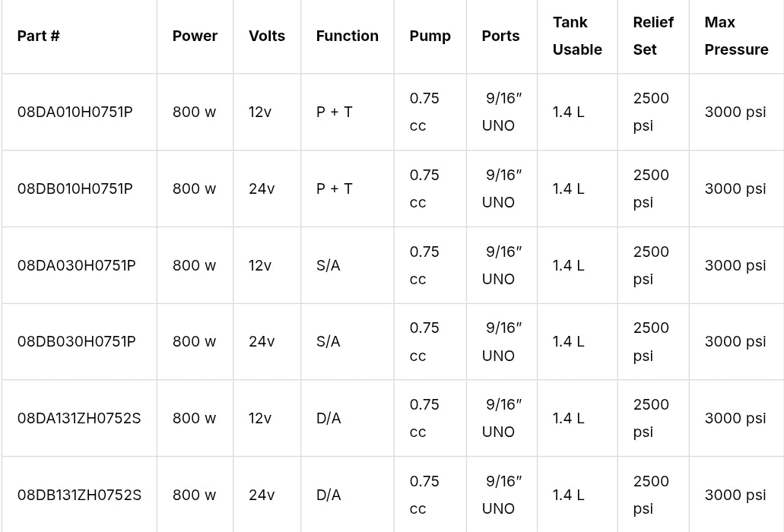This screenshot has height=532, width=784.
Task: Click the Max Pressure column header
Action: tap(736, 36)
